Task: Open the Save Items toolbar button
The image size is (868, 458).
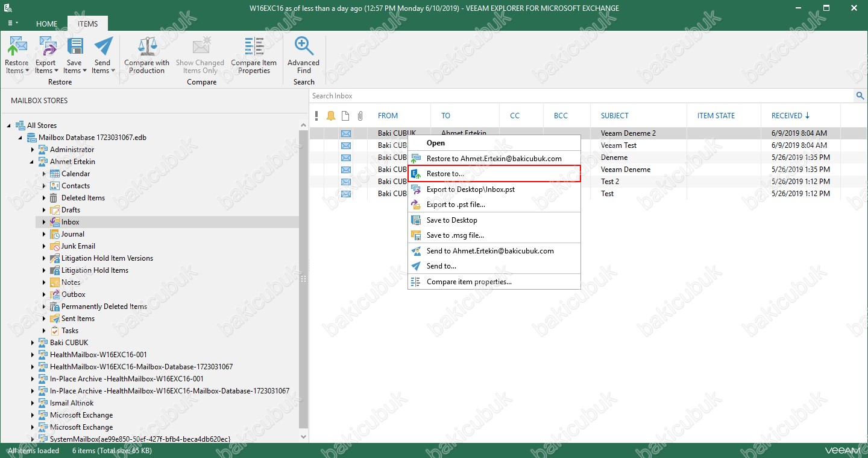Action: tap(75, 55)
